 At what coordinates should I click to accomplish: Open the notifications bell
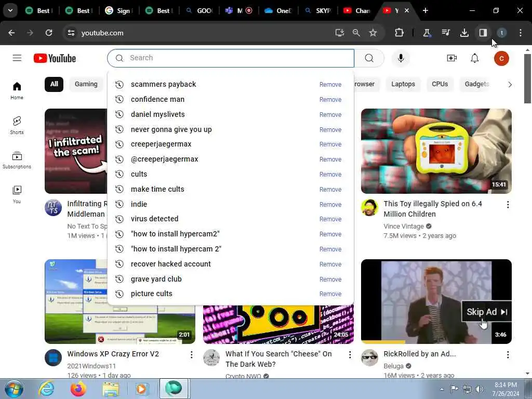(475, 58)
